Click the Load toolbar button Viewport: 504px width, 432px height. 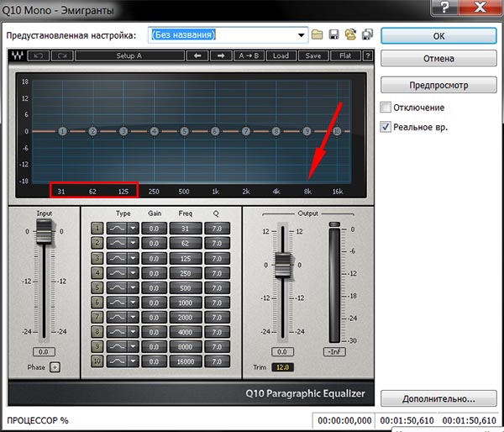pos(281,55)
